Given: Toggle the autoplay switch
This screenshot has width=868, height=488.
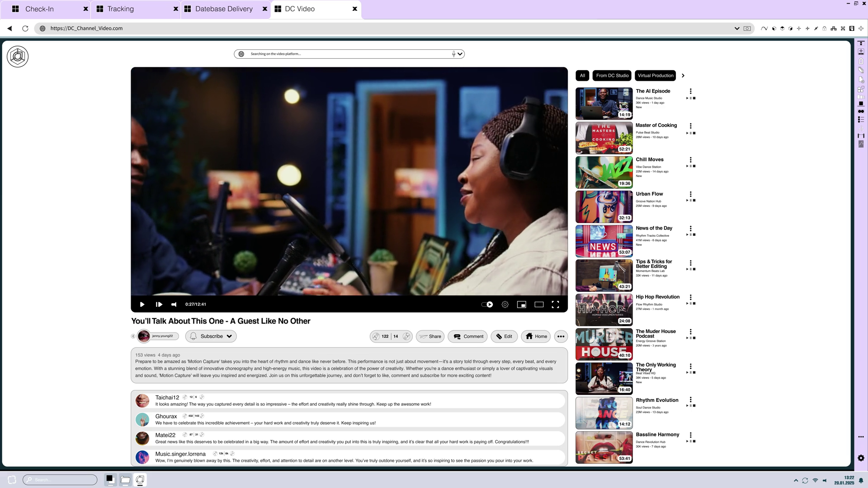Looking at the screenshot, I should tap(487, 305).
